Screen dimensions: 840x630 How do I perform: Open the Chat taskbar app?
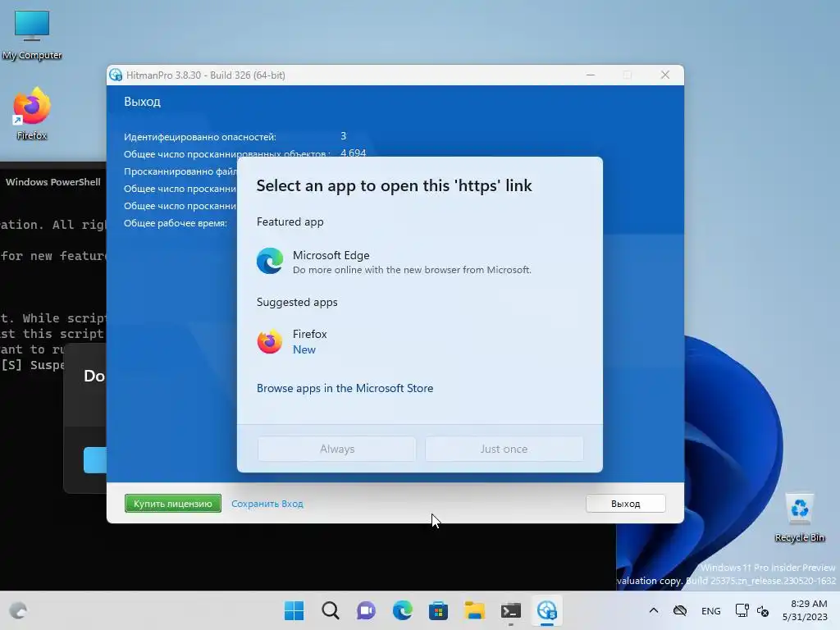pos(366,610)
